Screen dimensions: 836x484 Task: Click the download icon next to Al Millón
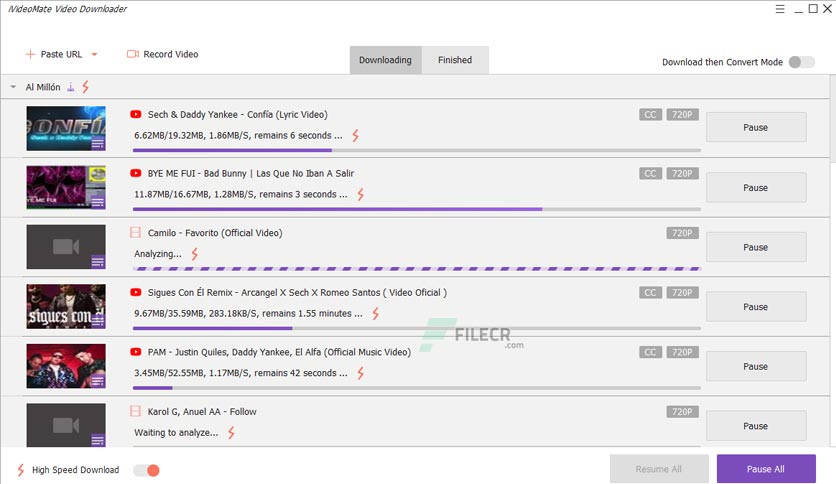(x=70, y=87)
